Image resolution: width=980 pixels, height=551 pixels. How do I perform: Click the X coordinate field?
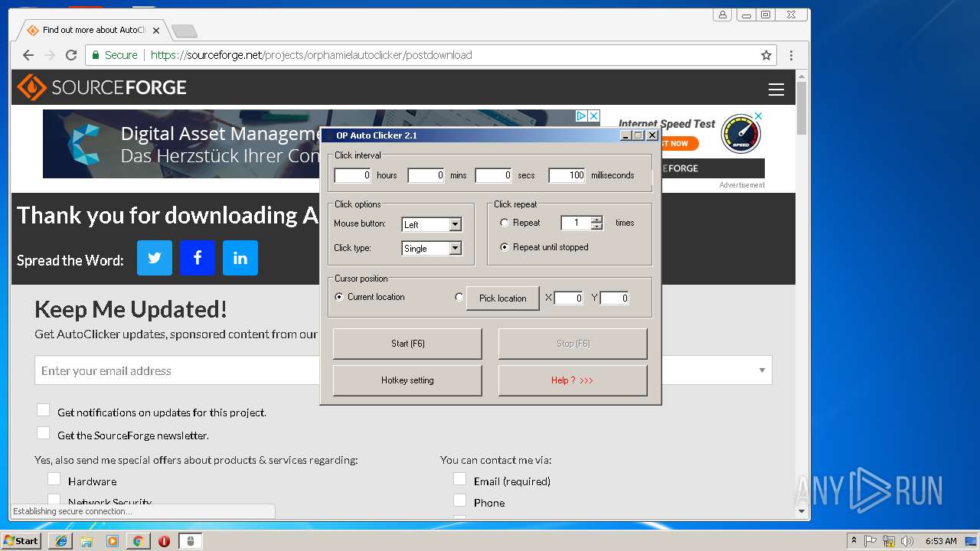coord(569,298)
